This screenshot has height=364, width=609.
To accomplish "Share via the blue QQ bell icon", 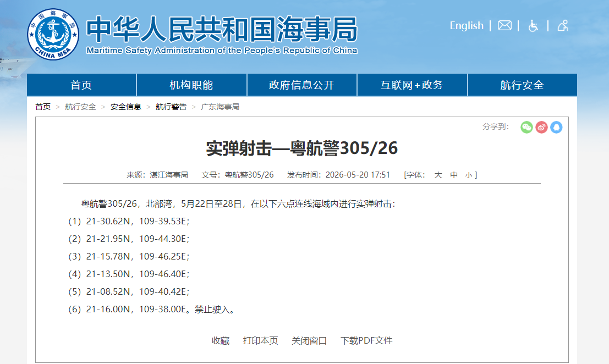I will click(556, 127).
